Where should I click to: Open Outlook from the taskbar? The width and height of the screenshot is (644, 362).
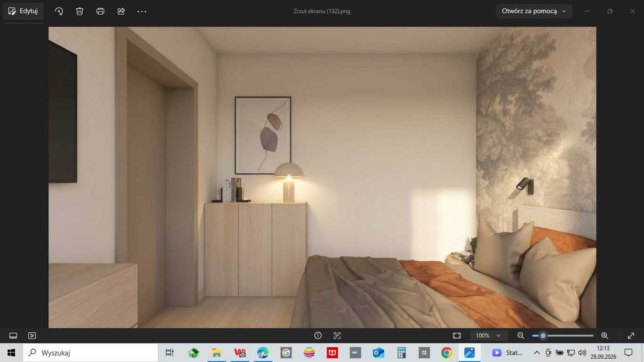(x=378, y=352)
